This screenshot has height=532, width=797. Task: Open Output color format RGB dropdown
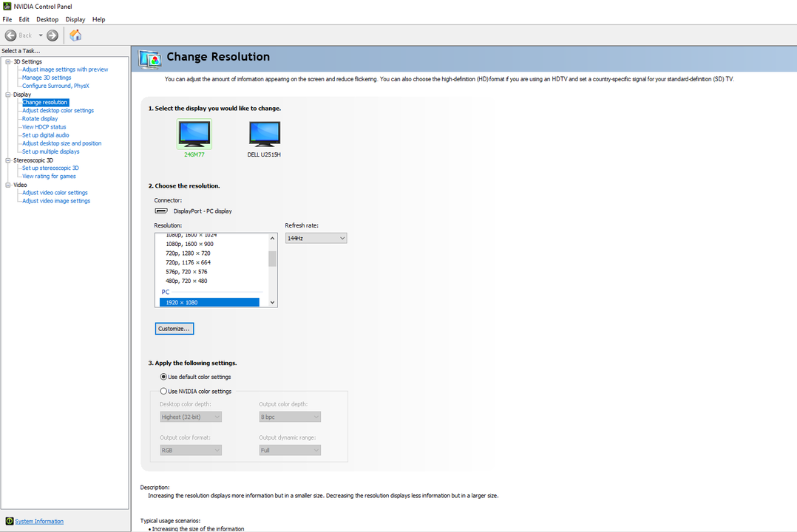pyautogui.click(x=191, y=450)
